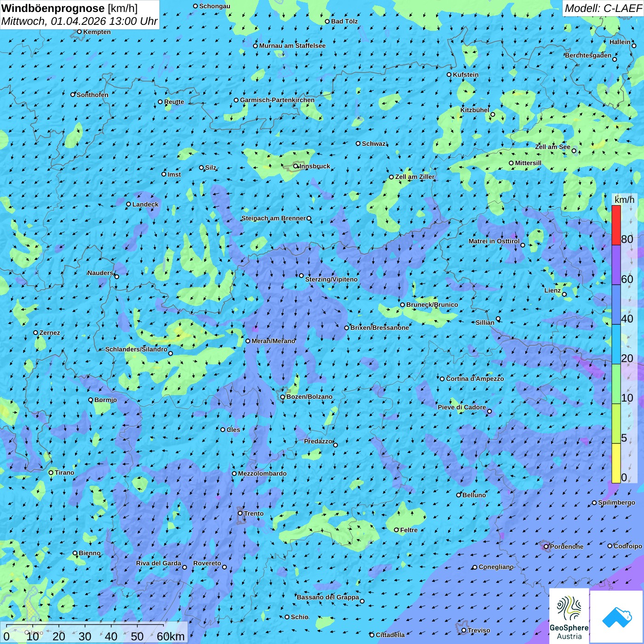Click the Trento city marker
644x644 pixels.
coord(240,513)
